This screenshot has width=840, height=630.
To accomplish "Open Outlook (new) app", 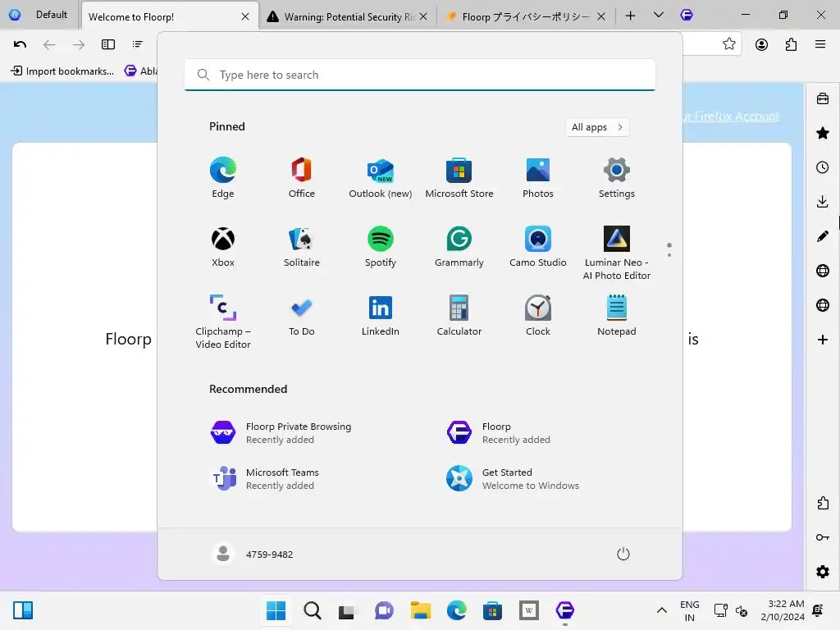I will (381, 178).
